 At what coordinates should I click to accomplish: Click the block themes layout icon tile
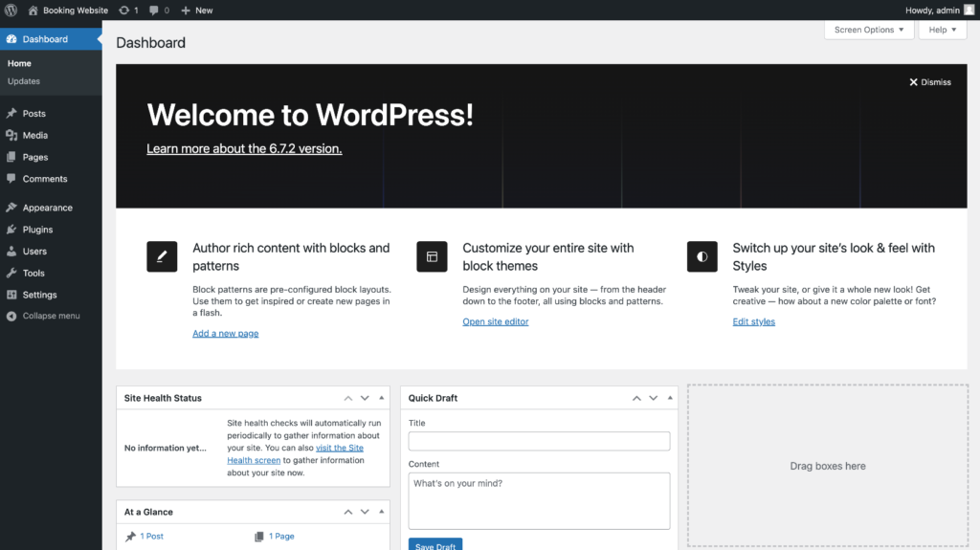click(432, 256)
